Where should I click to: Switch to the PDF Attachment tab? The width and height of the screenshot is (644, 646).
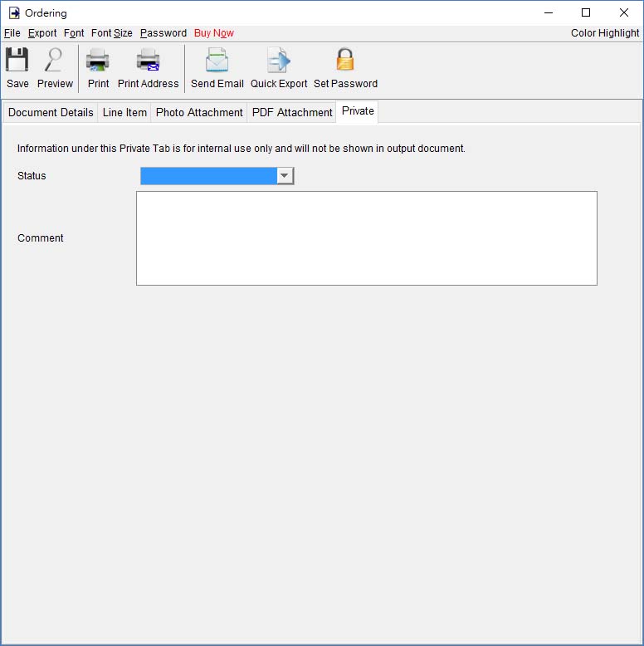pyautogui.click(x=291, y=112)
